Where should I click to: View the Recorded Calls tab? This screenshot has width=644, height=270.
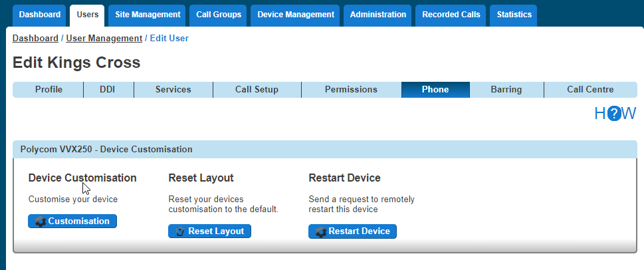[x=451, y=15]
